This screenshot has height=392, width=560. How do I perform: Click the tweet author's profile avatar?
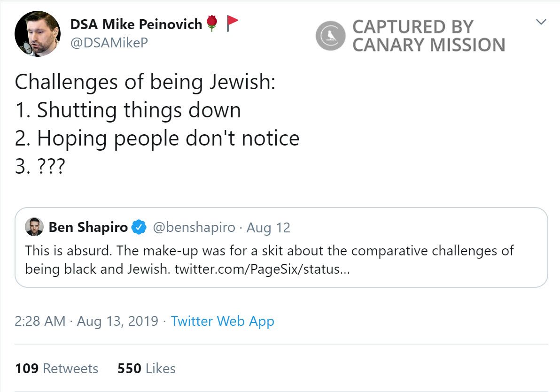(38, 34)
